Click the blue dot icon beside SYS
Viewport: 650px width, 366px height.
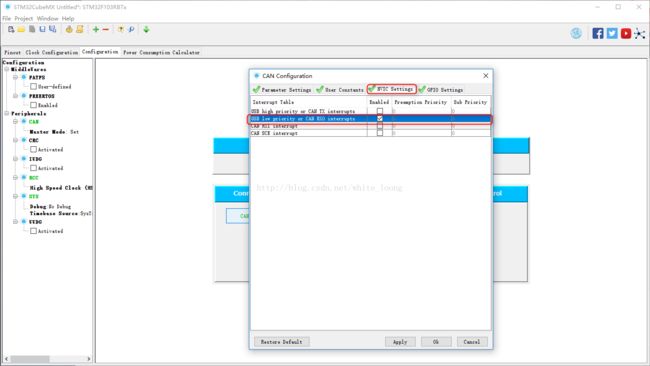click(24, 196)
